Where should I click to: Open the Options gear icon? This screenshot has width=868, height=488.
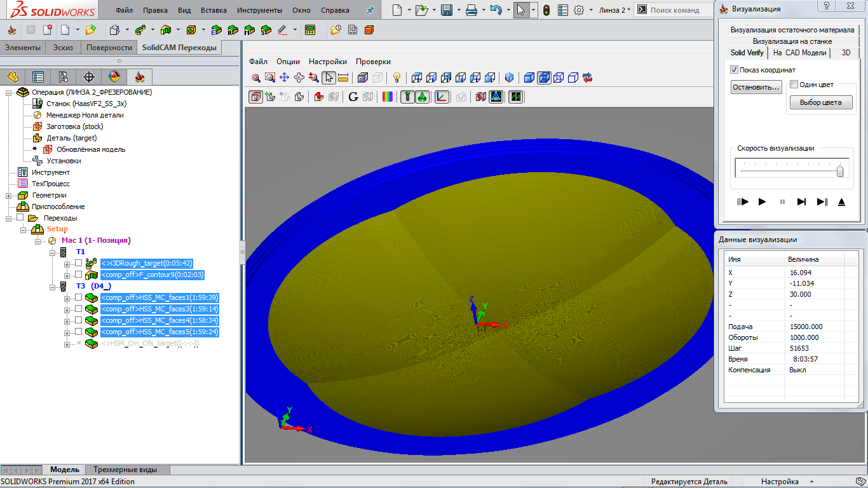(579, 10)
